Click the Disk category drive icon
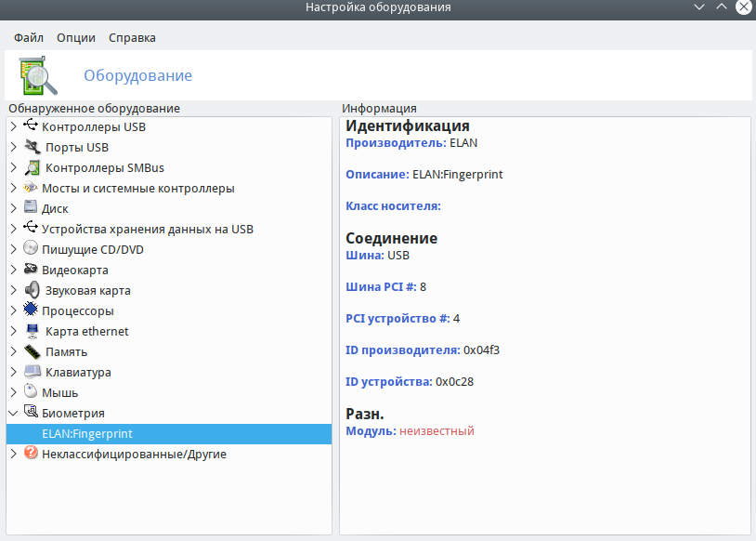756x541 pixels. pos(31,208)
